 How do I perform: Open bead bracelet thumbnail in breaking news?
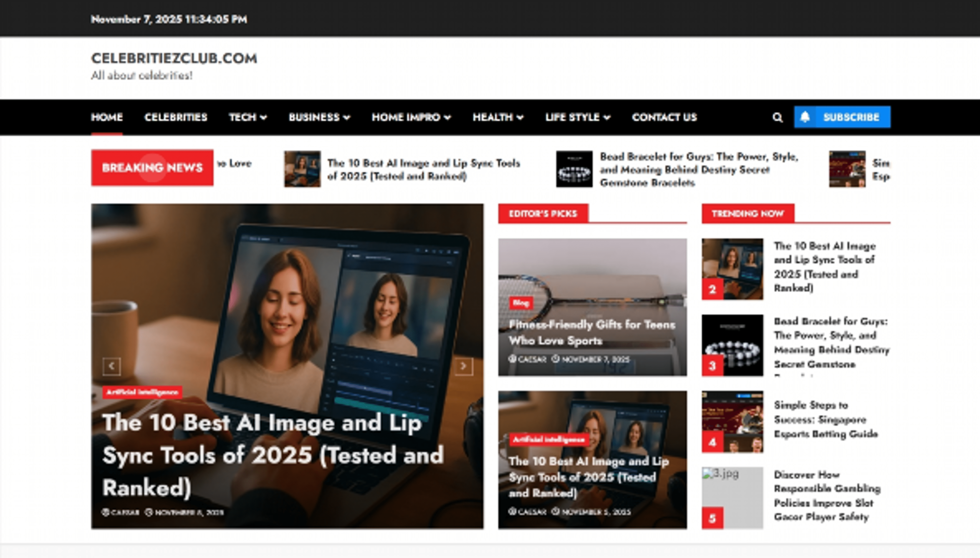coord(574,169)
